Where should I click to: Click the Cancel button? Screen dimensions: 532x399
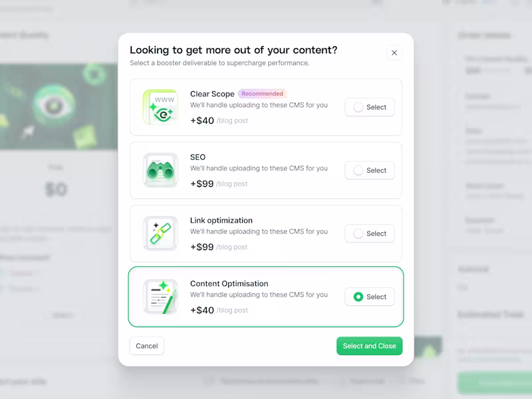146,346
